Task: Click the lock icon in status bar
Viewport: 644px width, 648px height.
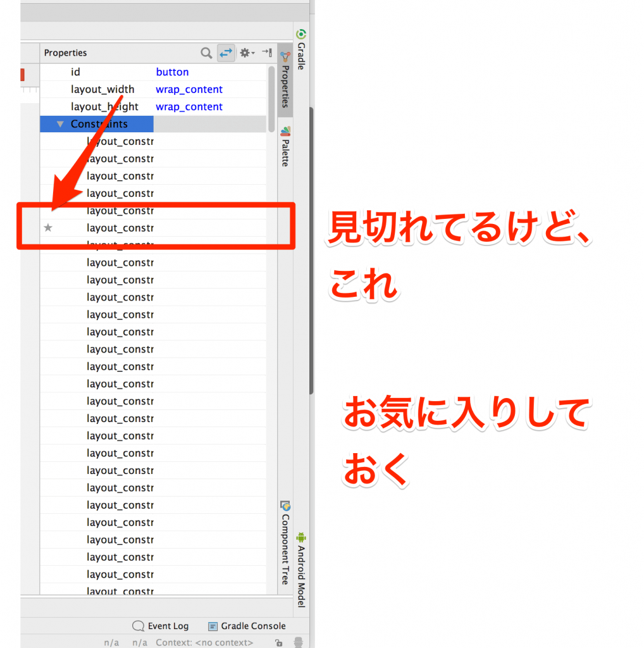Action: point(279,643)
